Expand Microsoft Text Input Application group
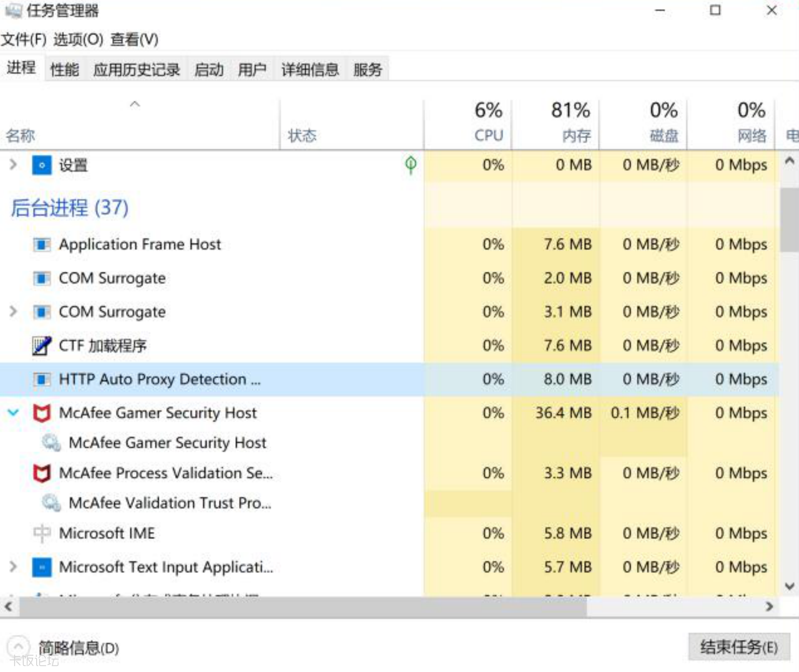Screen dimensions: 799x672 click(14, 566)
